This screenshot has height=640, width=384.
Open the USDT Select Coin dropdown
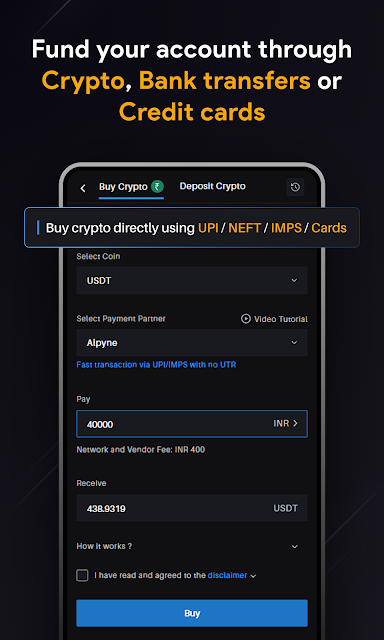click(x=192, y=280)
